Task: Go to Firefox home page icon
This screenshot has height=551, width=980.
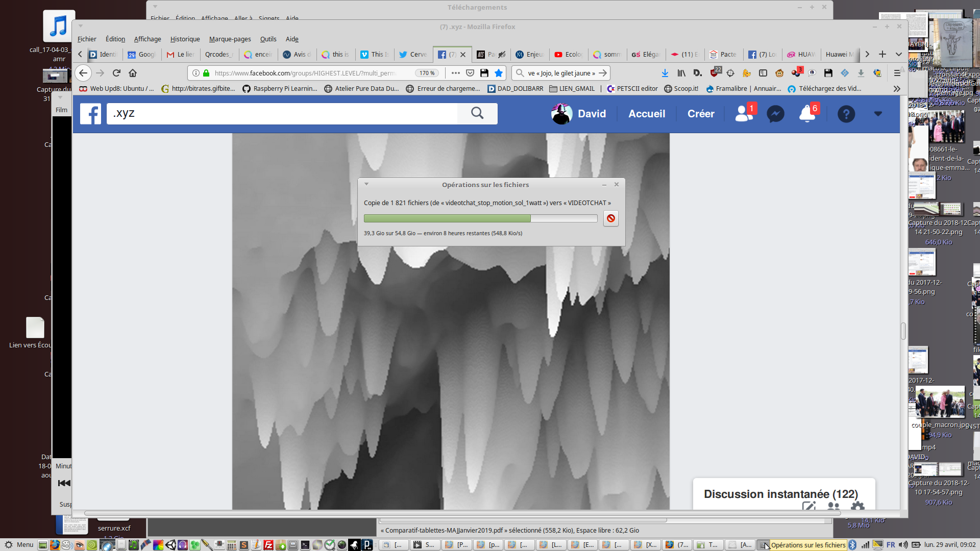Action: 133,73
